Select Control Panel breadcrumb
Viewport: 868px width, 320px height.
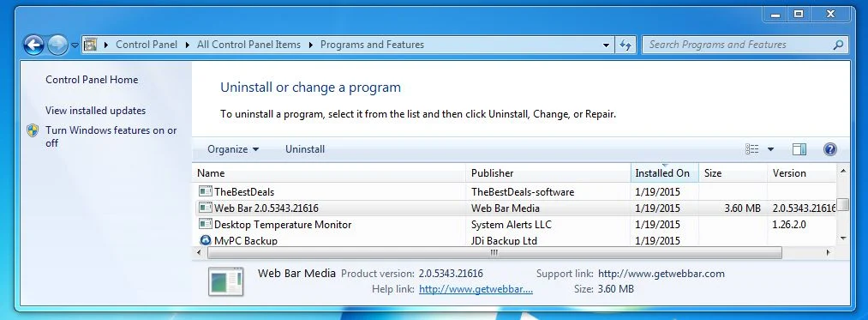pyautogui.click(x=147, y=45)
